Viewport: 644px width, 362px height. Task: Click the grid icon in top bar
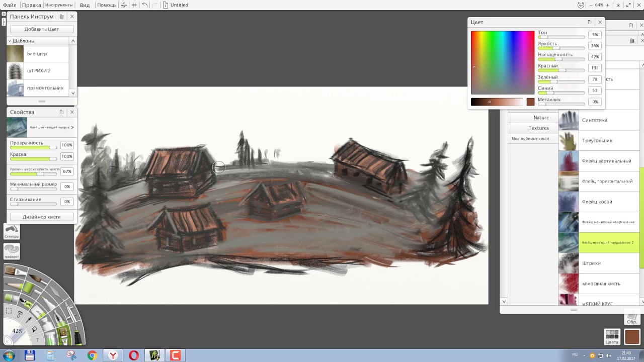pos(134,5)
